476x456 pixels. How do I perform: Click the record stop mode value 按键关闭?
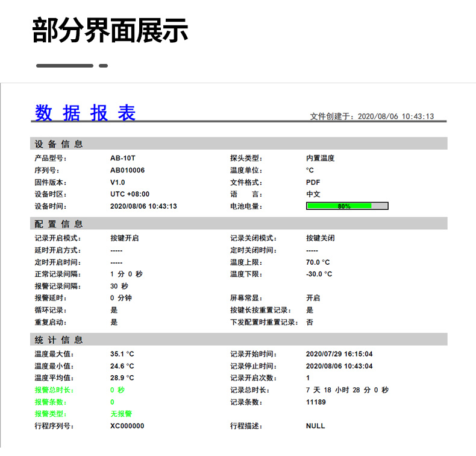point(321,238)
